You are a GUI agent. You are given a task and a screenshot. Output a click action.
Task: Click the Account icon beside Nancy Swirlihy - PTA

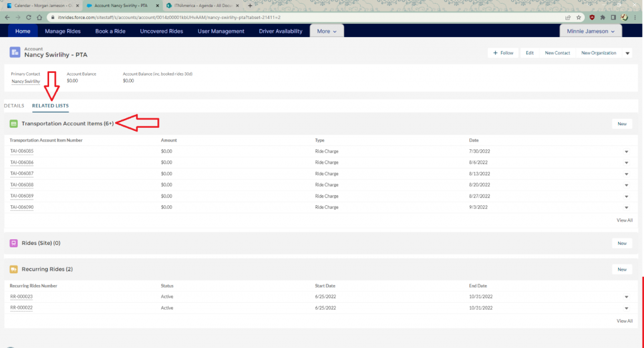pyautogui.click(x=14, y=53)
